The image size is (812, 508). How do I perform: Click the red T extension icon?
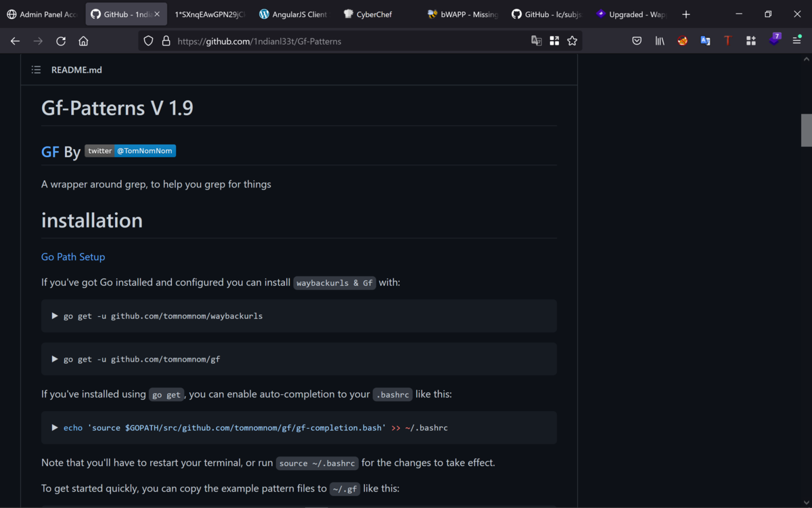pyautogui.click(x=728, y=41)
